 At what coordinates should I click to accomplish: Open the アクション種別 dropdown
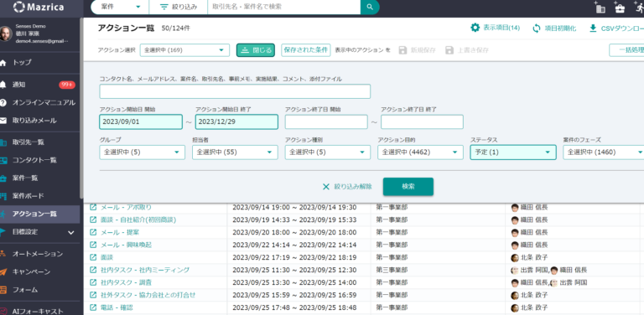pyautogui.click(x=328, y=152)
